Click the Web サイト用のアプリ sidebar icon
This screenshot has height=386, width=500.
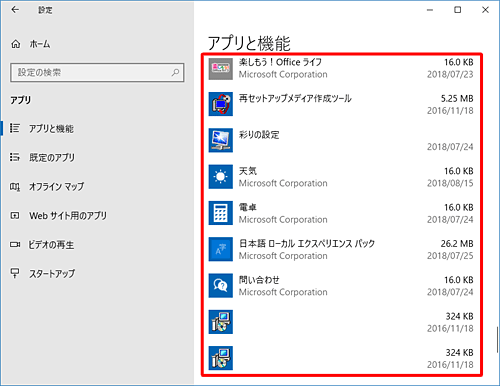click(x=15, y=215)
